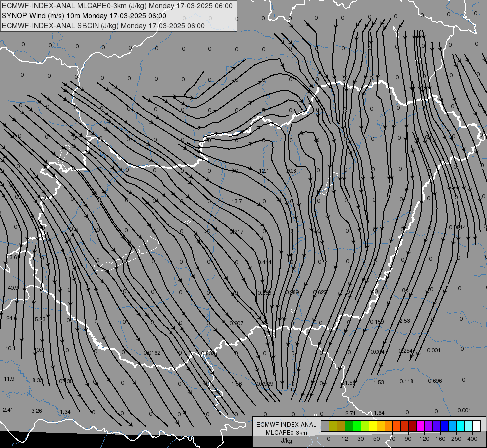This screenshot has height=448, width=487.
Task: Click the legend title 'MLCAPE0-3km'
Action: coord(286,433)
